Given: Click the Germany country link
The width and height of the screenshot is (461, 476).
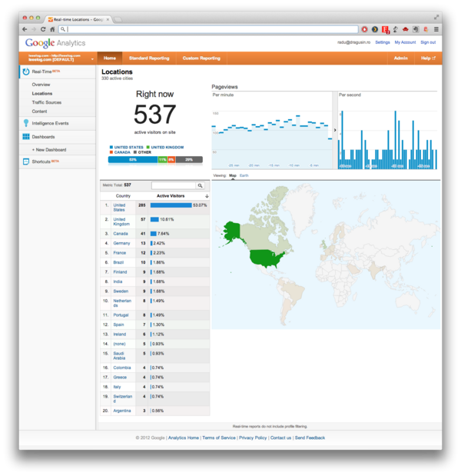Looking at the screenshot, I should tap(121, 244).
